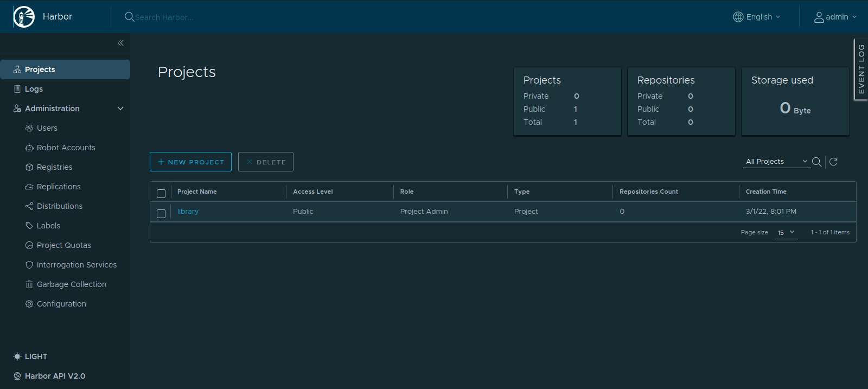
Task: Click the Registries box icon
Action: (29, 167)
